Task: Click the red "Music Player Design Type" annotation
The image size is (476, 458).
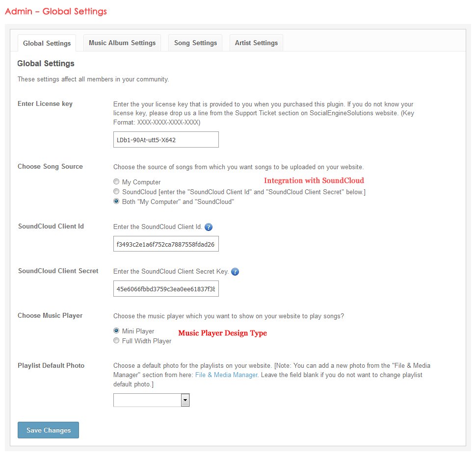Action: pyautogui.click(x=222, y=333)
